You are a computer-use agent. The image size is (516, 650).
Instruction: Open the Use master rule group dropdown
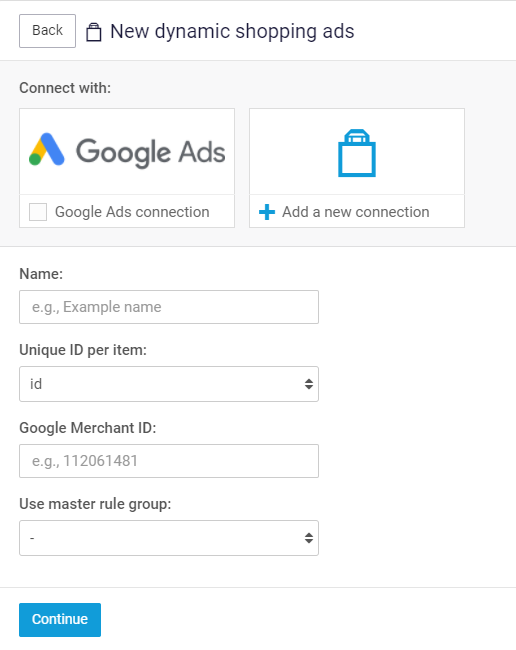pyautogui.click(x=169, y=538)
